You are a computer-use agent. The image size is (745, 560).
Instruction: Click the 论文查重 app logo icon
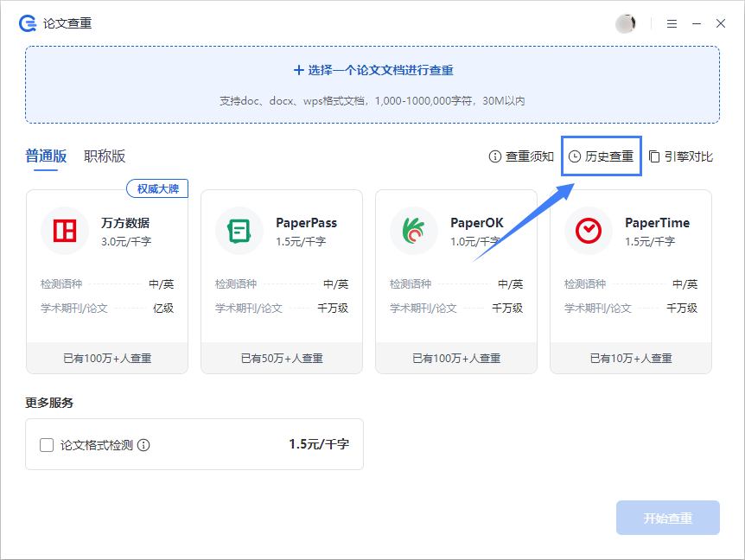[28, 23]
